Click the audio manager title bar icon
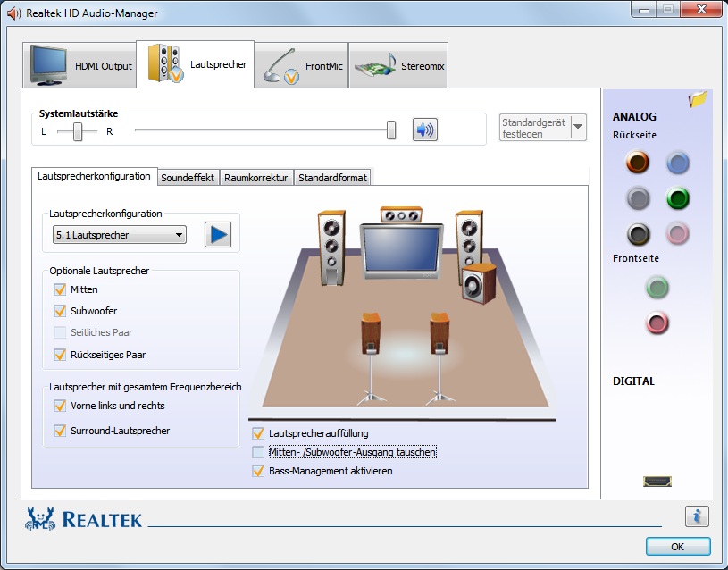Screen dimensions: 728x570 pos(14,13)
